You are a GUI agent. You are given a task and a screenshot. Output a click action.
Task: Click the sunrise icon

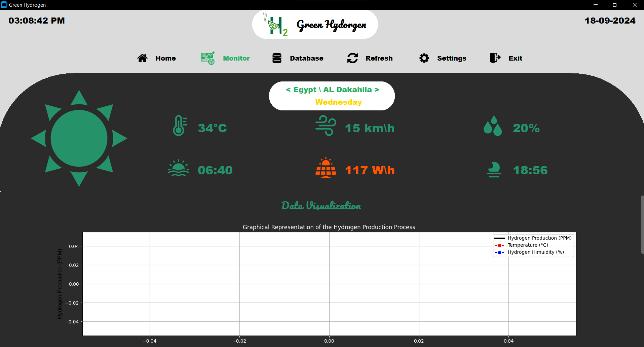point(179,168)
